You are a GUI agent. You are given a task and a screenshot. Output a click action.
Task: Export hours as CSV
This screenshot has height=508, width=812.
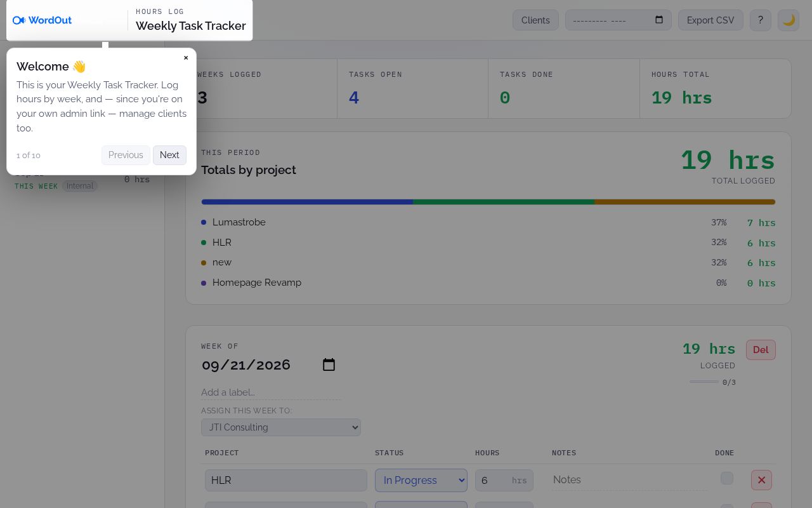pyautogui.click(x=710, y=20)
